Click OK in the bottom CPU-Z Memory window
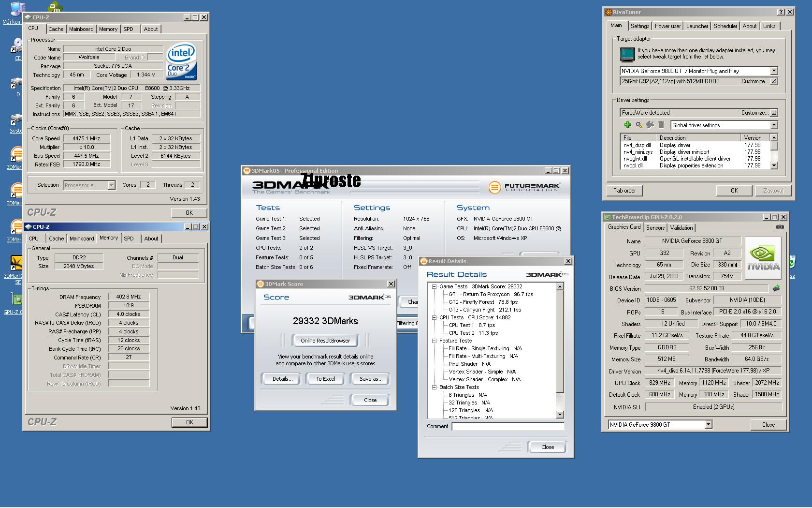The width and height of the screenshot is (812, 508). click(189, 422)
